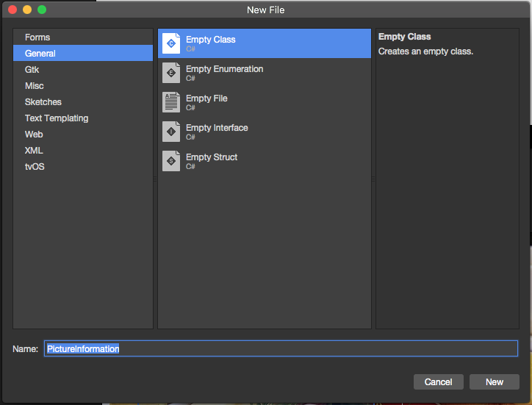This screenshot has width=532, height=405.
Task: Select the Empty Enumeration template label
Action: click(224, 69)
